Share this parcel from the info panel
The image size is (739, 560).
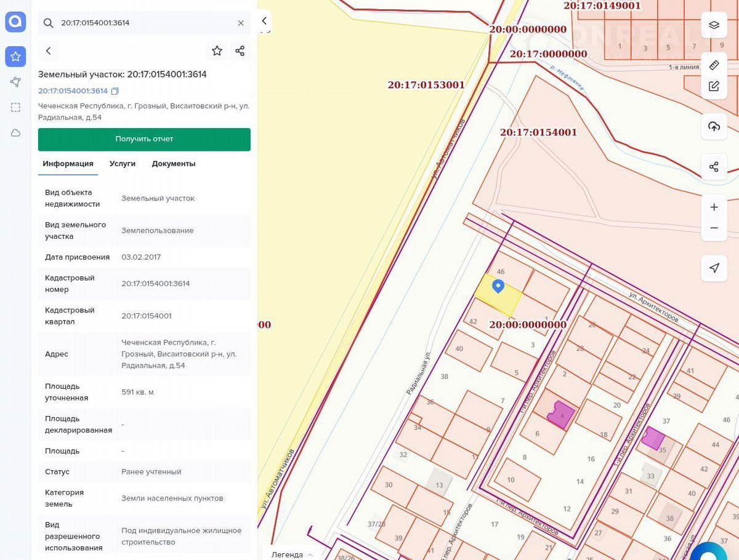tap(240, 51)
